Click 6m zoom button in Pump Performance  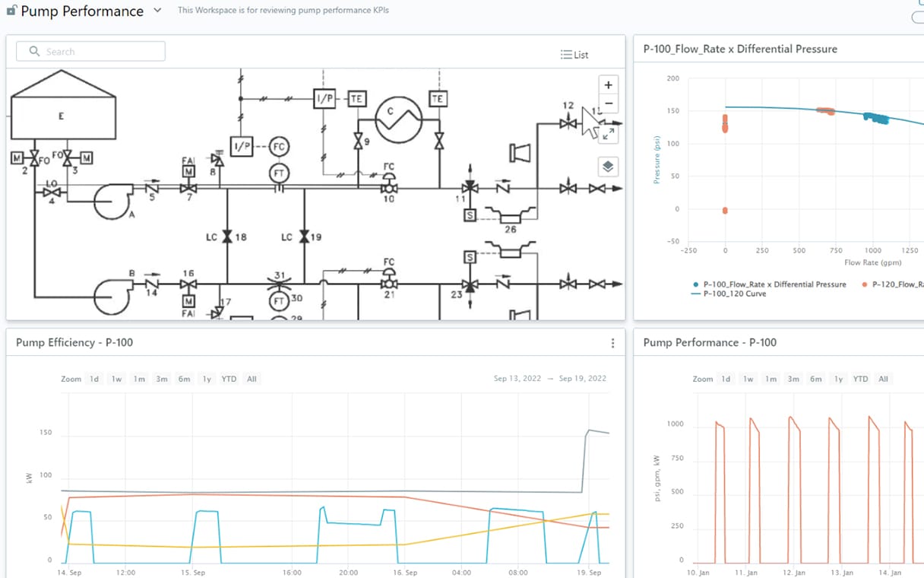click(x=815, y=379)
